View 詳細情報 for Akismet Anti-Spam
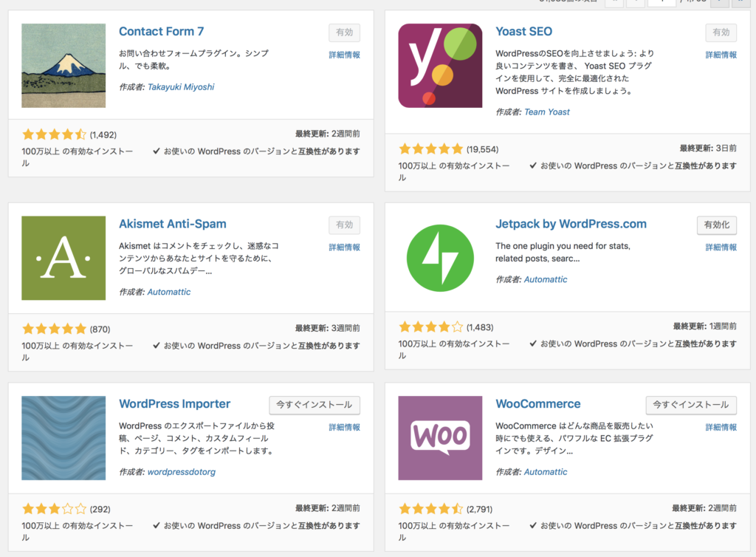 [344, 247]
